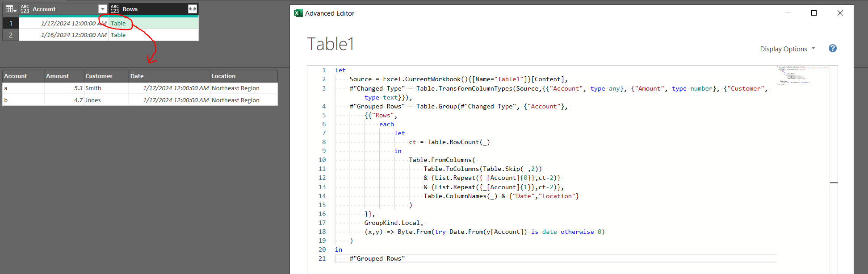
Task: Click account cell 'a' in preview
Action: 24,88
